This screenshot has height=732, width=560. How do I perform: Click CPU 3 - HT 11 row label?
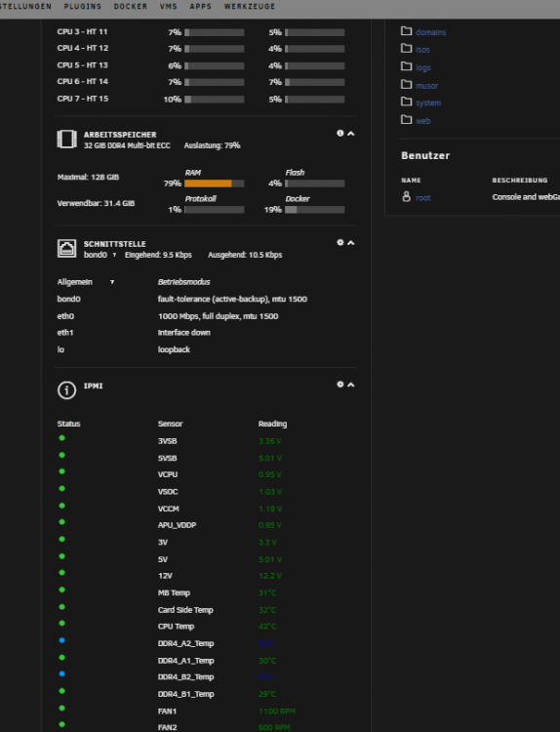point(82,32)
